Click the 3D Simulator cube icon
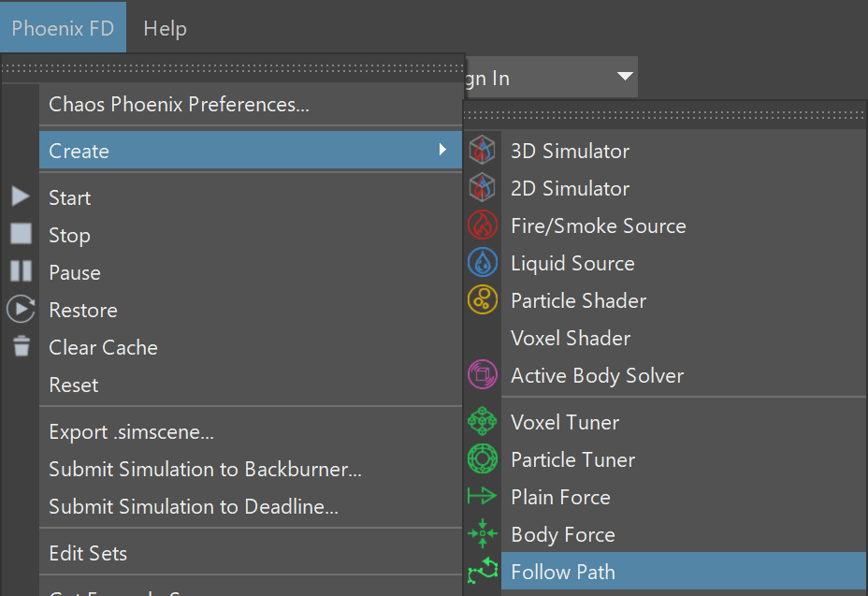Image resolution: width=868 pixels, height=596 pixels. click(x=482, y=150)
